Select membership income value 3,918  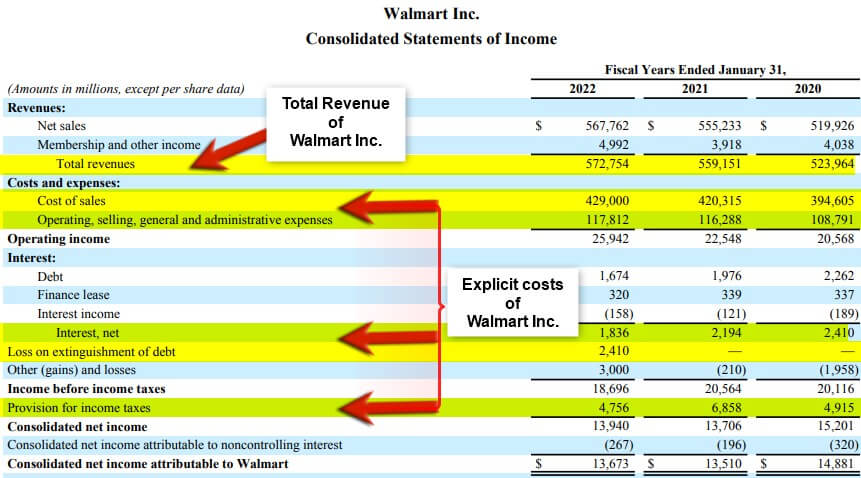pyautogui.click(x=726, y=145)
